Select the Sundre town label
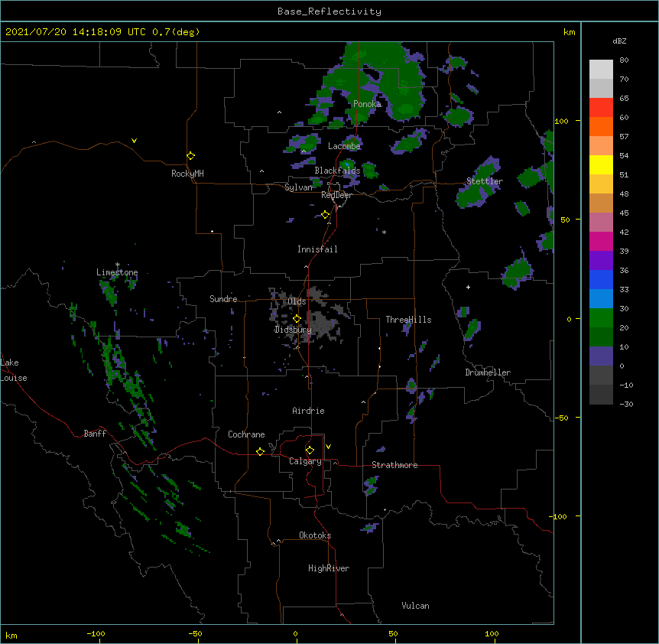Screen dimensions: 659x644 click(223, 299)
